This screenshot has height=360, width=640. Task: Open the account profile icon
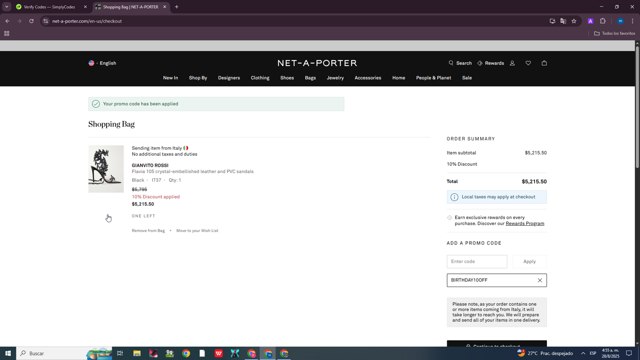(512, 63)
